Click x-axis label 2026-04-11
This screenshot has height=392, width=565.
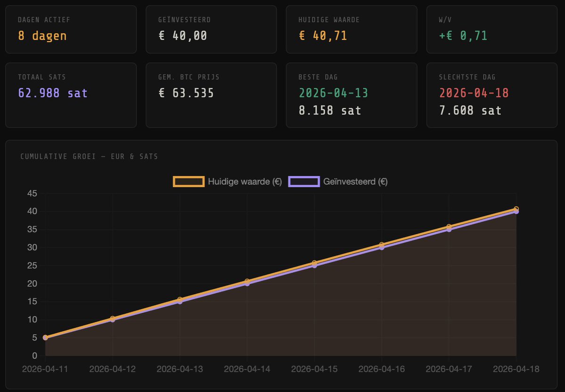point(45,369)
